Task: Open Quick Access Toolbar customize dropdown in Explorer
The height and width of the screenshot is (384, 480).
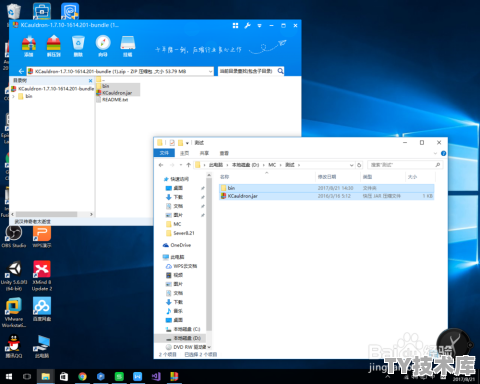Action: pos(187,143)
